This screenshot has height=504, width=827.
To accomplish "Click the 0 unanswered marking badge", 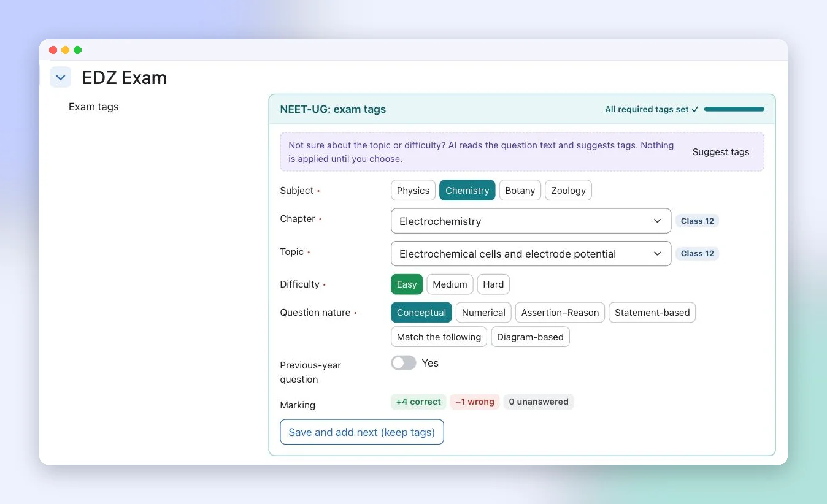I will 539,402.
